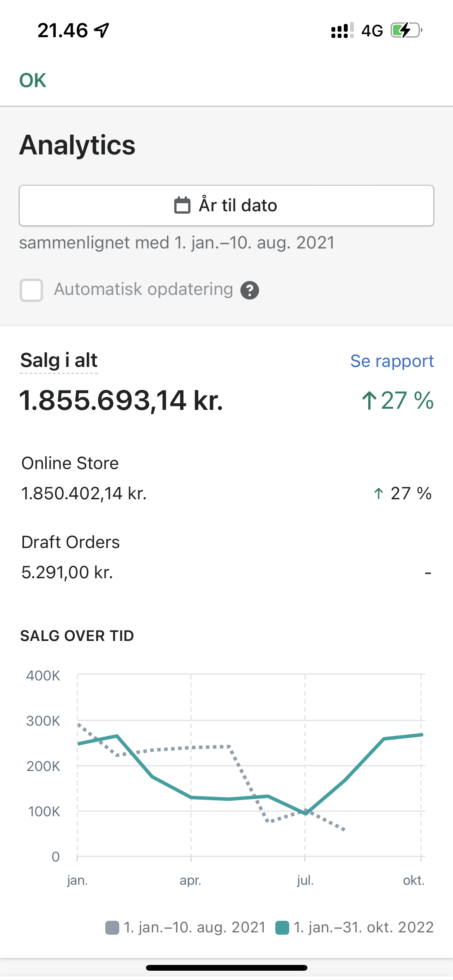
Task: Open the Se rapport link
Action: [x=392, y=361]
